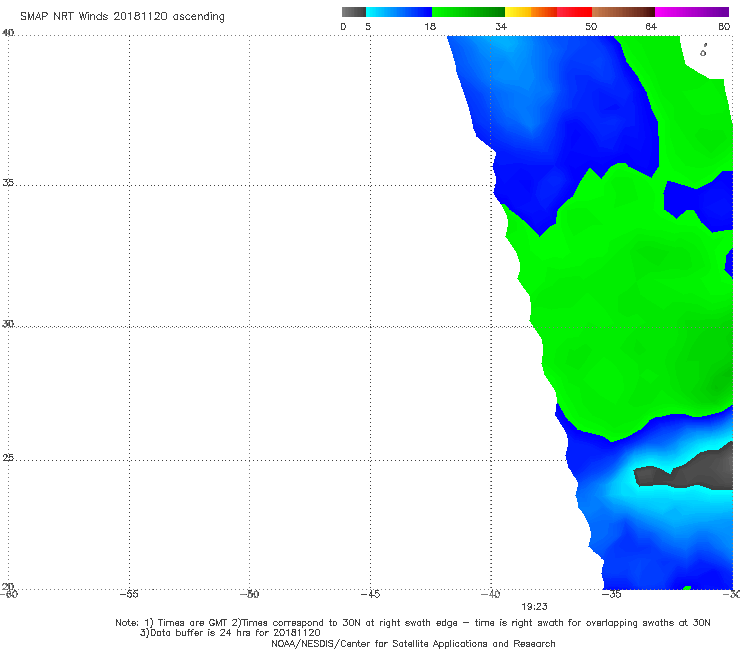Screen dimensions: 740x650
Task: Click the note line starting 'Note: 1) Times are GMT'
Action: (x=413, y=623)
